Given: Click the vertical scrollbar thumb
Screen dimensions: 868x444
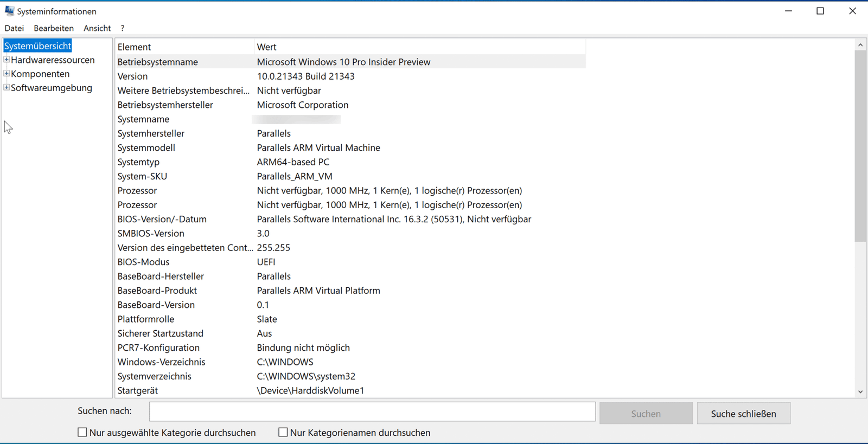Looking at the screenshot, I should (x=860, y=146).
